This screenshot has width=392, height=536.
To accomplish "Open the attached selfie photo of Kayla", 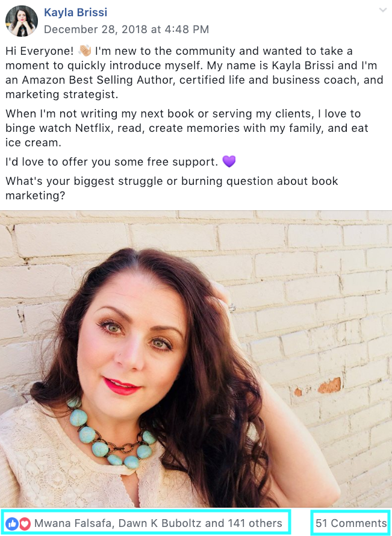I will pyautogui.click(x=196, y=359).
